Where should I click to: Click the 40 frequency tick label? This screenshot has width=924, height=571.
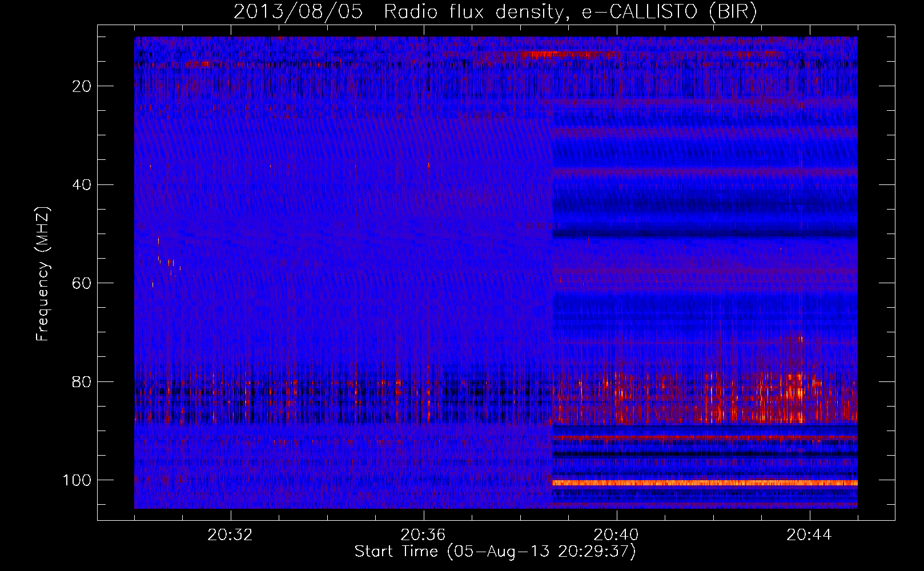82,184
